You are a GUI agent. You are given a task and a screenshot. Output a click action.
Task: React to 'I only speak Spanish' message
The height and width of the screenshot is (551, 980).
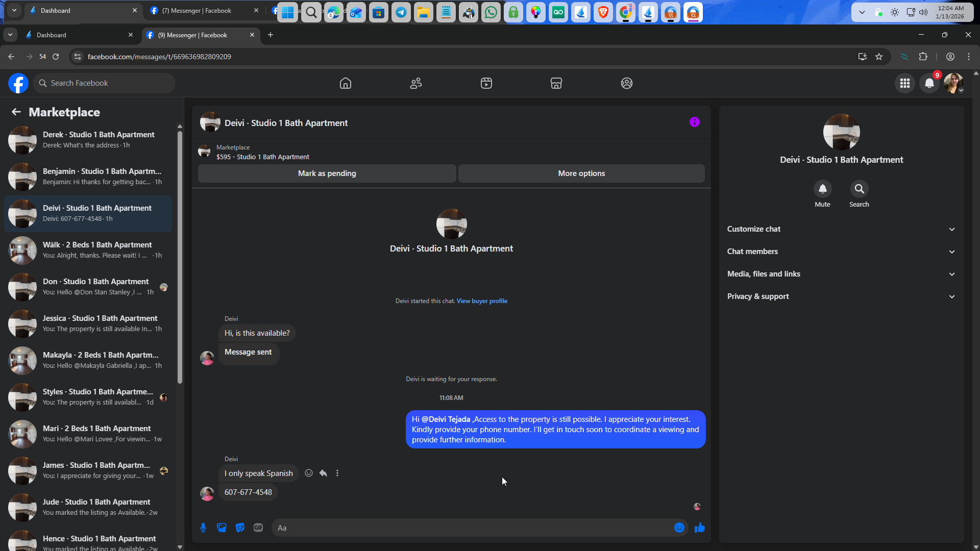tap(309, 473)
